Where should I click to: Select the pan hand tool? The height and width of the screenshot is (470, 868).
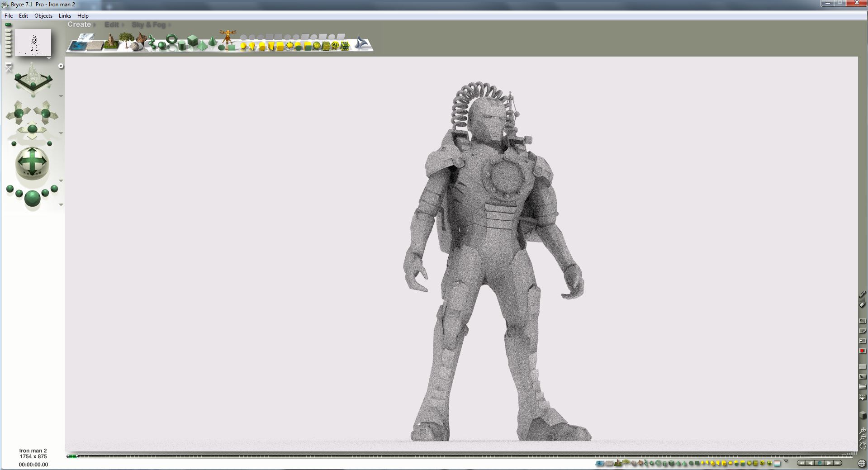863,446
